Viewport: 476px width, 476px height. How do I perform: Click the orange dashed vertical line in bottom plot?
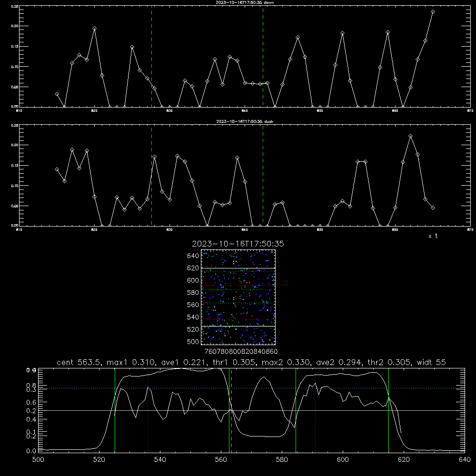tap(232, 410)
